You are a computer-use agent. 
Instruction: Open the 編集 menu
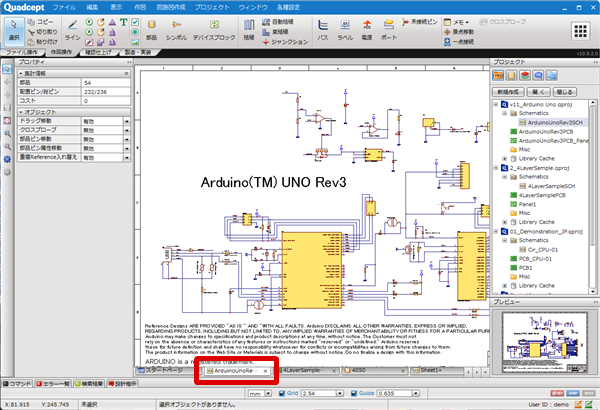pos(92,7)
